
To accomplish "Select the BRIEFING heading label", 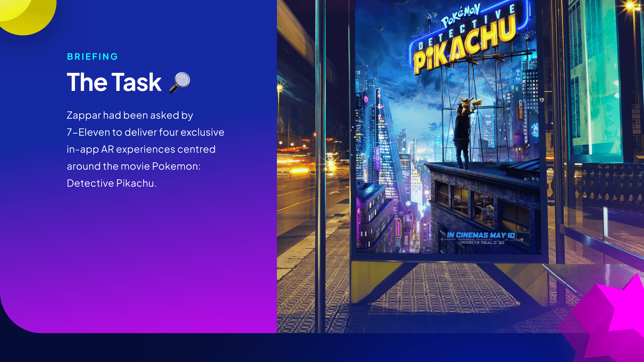I will [92, 57].
